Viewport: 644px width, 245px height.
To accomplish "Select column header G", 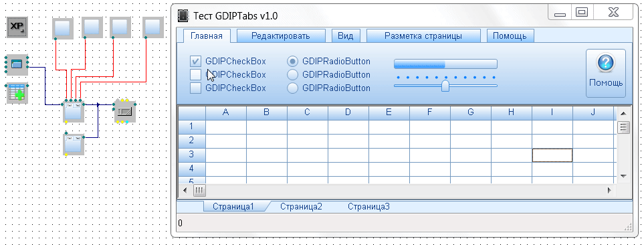I will pyautogui.click(x=471, y=112).
